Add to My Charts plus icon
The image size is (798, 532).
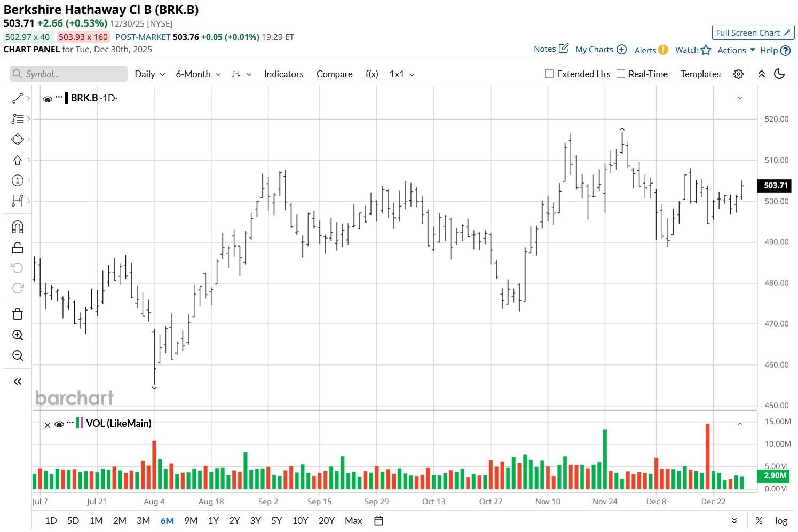point(621,49)
